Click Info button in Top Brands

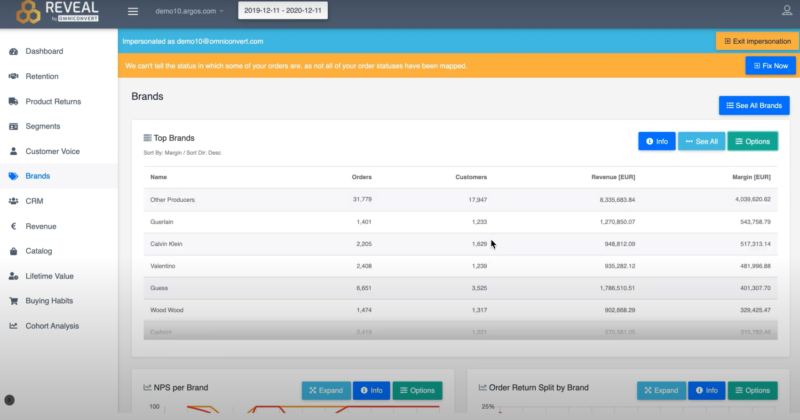[x=657, y=141]
